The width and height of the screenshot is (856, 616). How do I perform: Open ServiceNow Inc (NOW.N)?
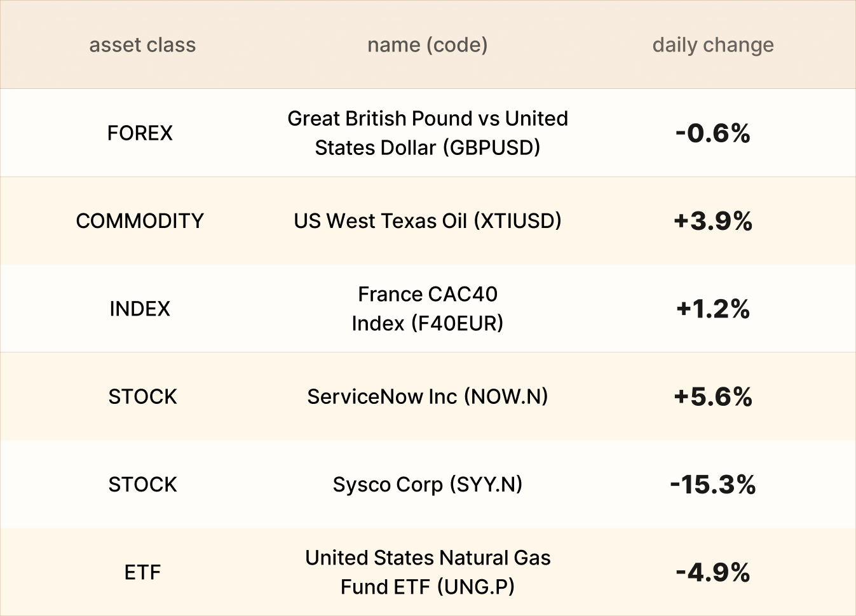pos(427,397)
